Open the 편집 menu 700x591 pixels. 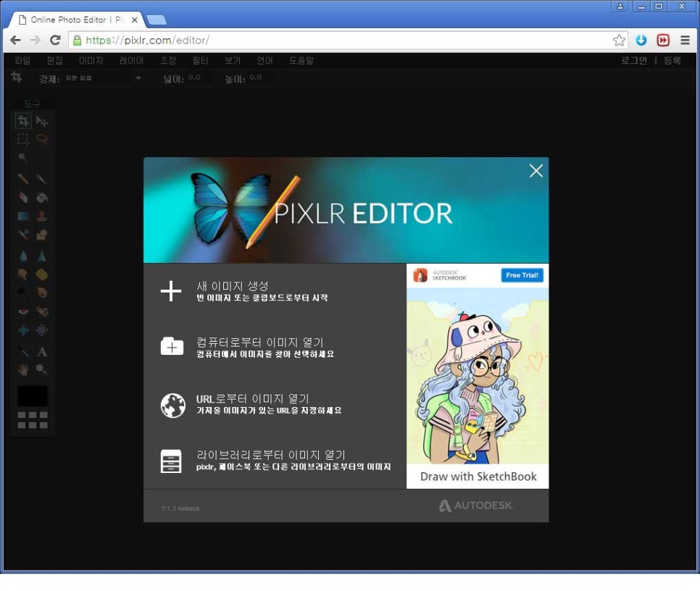54,61
